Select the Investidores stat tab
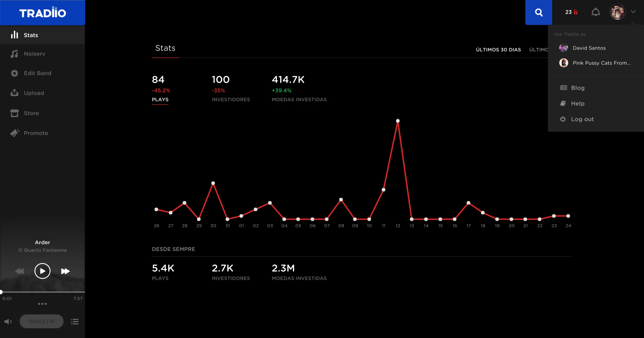644x338 pixels. tap(231, 99)
